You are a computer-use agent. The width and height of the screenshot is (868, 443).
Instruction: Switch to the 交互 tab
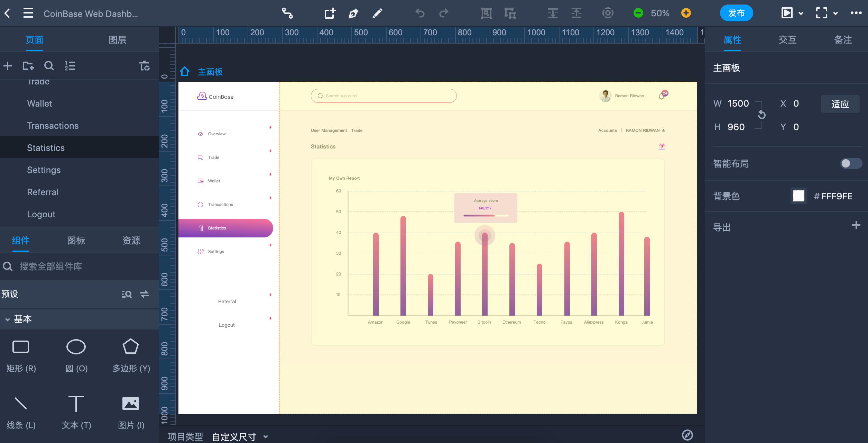pyautogui.click(x=788, y=40)
